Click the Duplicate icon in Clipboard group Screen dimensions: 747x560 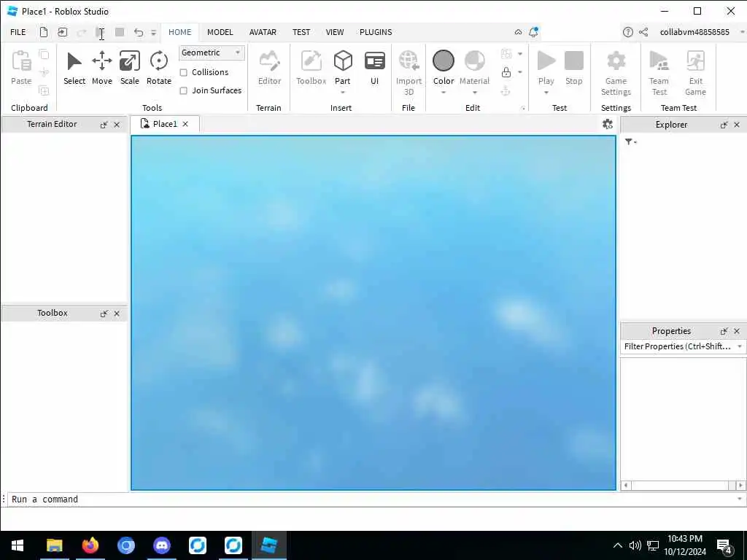[x=44, y=90]
